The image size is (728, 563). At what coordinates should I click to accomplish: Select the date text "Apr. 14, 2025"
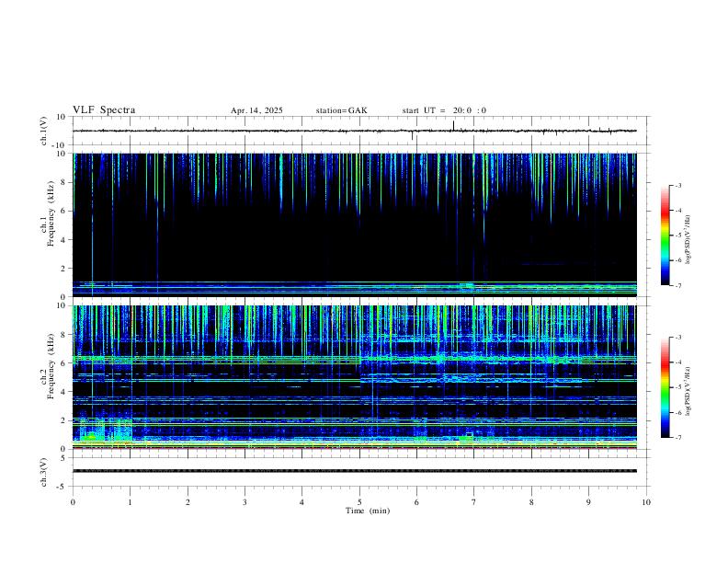coord(256,110)
